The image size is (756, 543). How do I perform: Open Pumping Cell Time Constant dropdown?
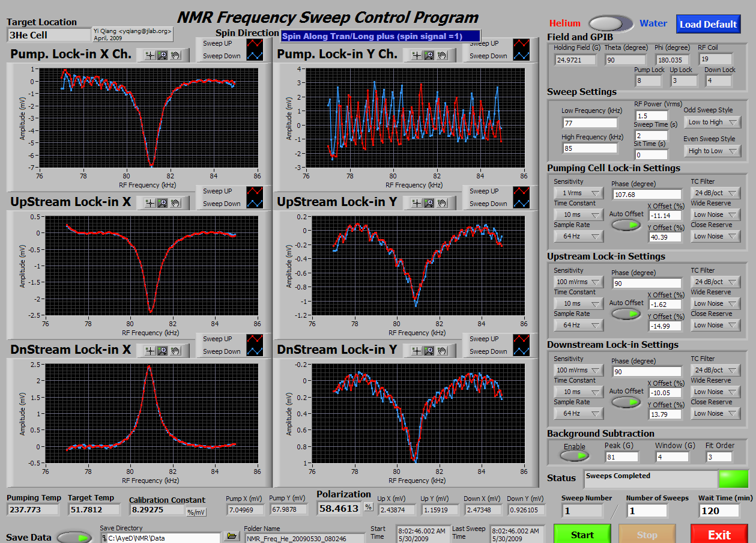coord(578,214)
